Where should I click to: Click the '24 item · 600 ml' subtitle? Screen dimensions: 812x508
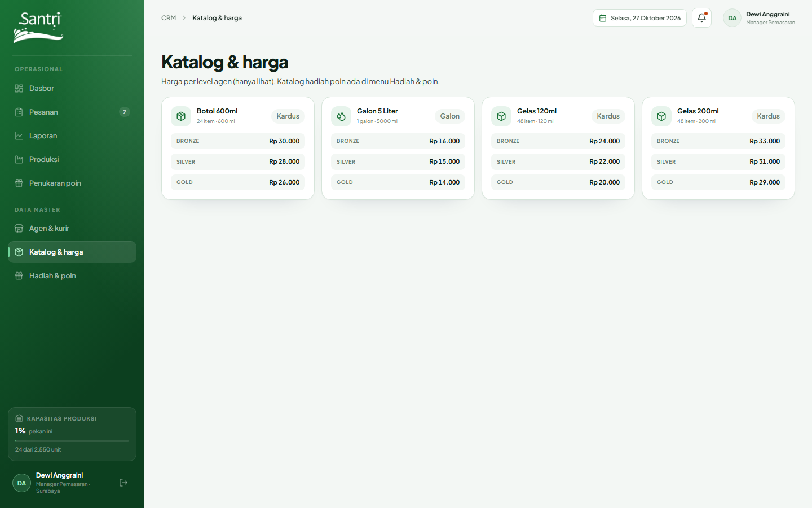click(x=216, y=121)
